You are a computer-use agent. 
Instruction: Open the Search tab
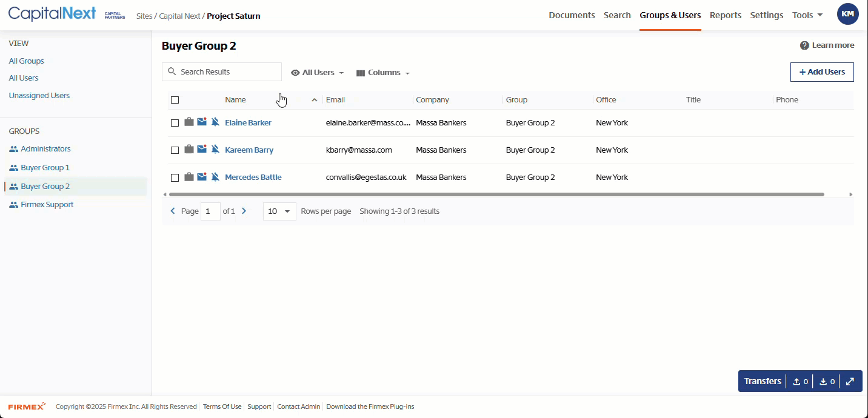coord(617,15)
